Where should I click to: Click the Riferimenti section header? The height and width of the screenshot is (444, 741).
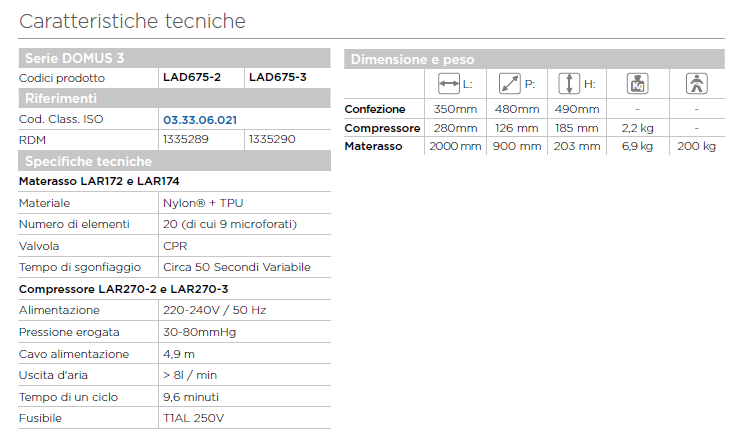click(x=61, y=98)
